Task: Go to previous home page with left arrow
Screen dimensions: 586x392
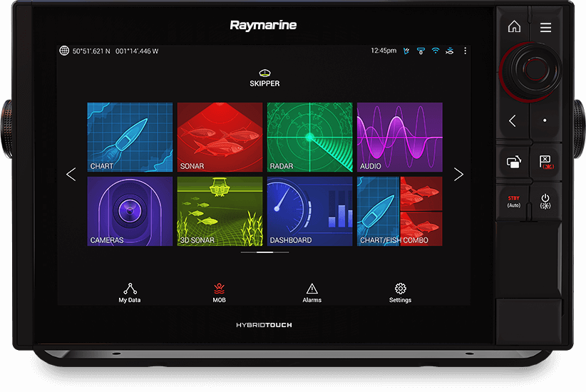Action: [71, 174]
